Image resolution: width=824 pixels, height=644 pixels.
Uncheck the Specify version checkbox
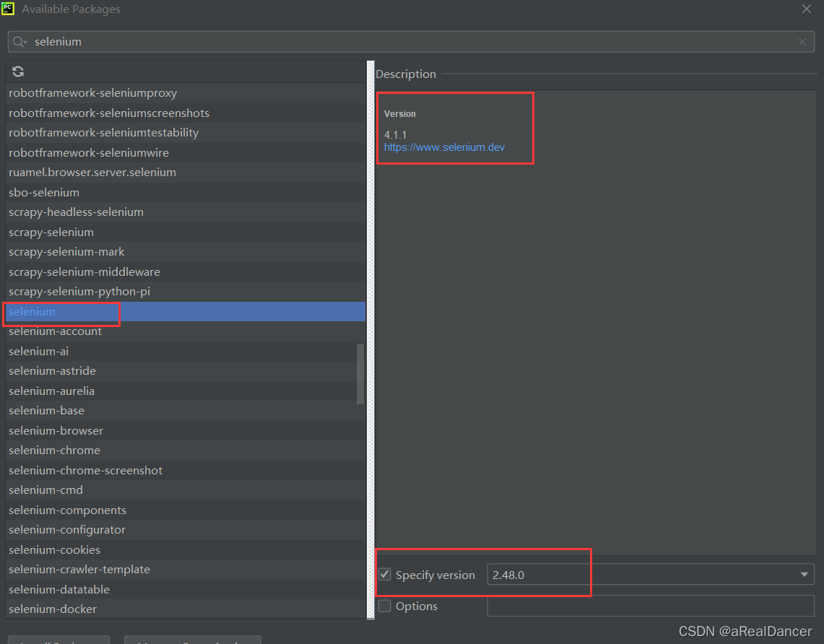(385, 574)
